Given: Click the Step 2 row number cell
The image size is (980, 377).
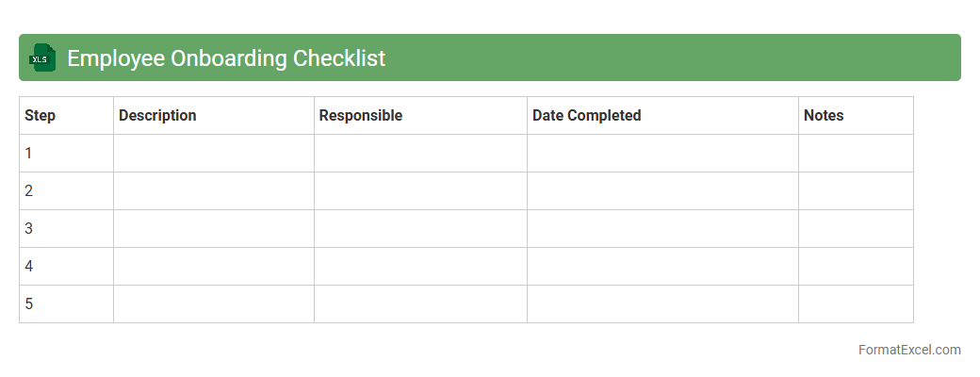Looking at the screenshot, I should [66, 191].
